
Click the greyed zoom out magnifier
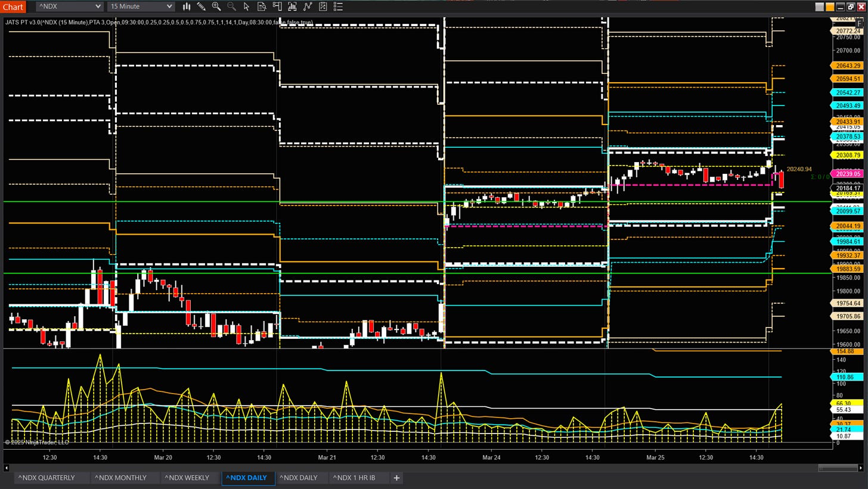[x=231, y=7]
